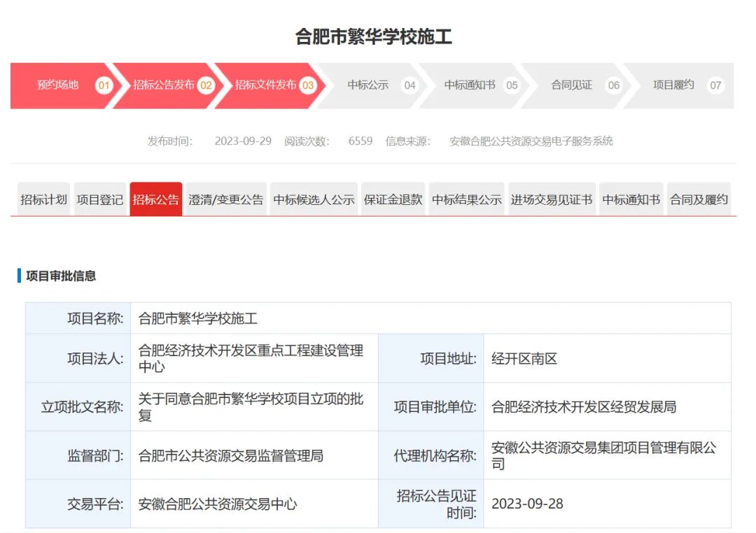Screen dimensions: 756x533
Task: Switch to the 项目登记 tab
Action: (100, 199)
